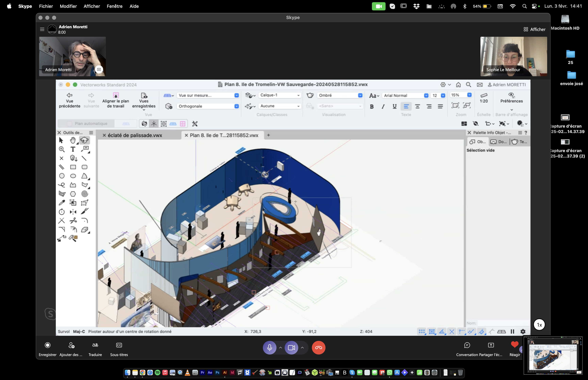588x380 pixels.
Task: Click the red hang-up call button
Action: click(x=318, y=348)
